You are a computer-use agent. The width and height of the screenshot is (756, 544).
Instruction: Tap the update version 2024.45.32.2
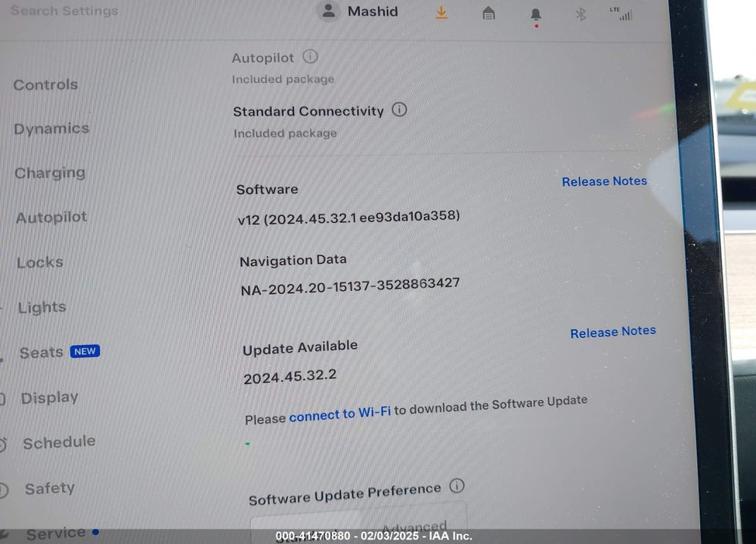[x=290, y=376]
